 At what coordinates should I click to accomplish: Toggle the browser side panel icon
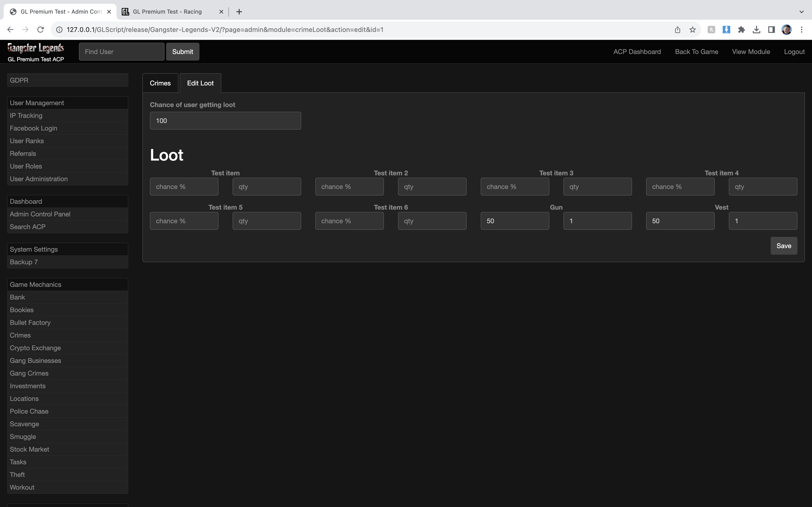[771, 30]
